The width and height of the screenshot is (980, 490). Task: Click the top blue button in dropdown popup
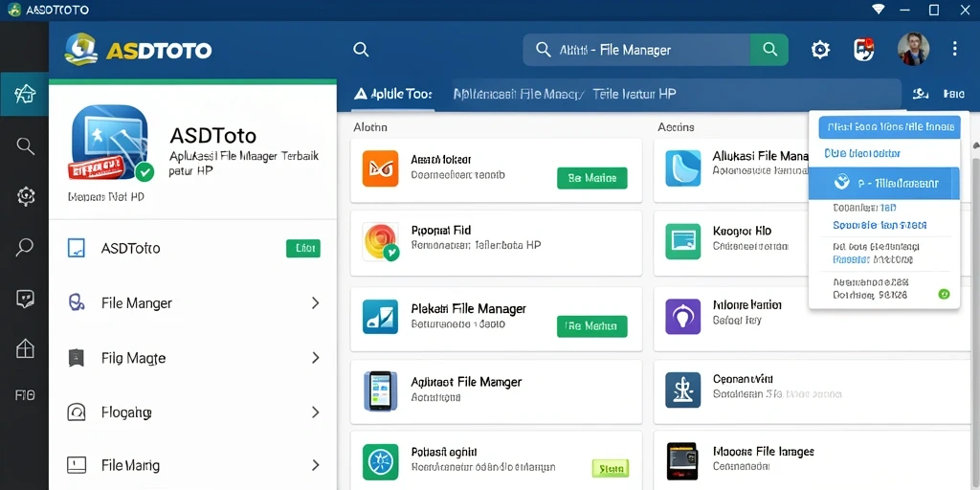889,127
